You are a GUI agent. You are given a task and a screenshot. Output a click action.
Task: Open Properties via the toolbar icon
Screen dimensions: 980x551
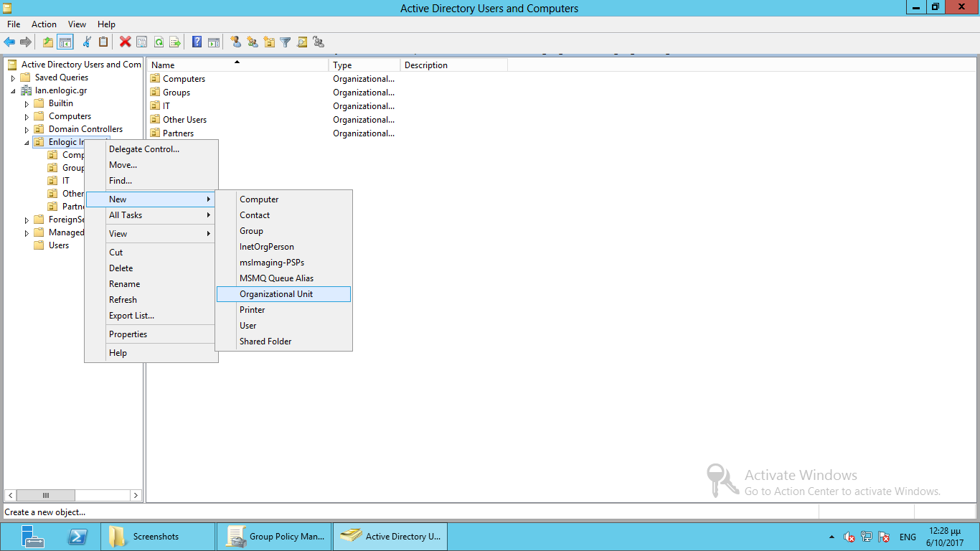[x=141, y=42]
